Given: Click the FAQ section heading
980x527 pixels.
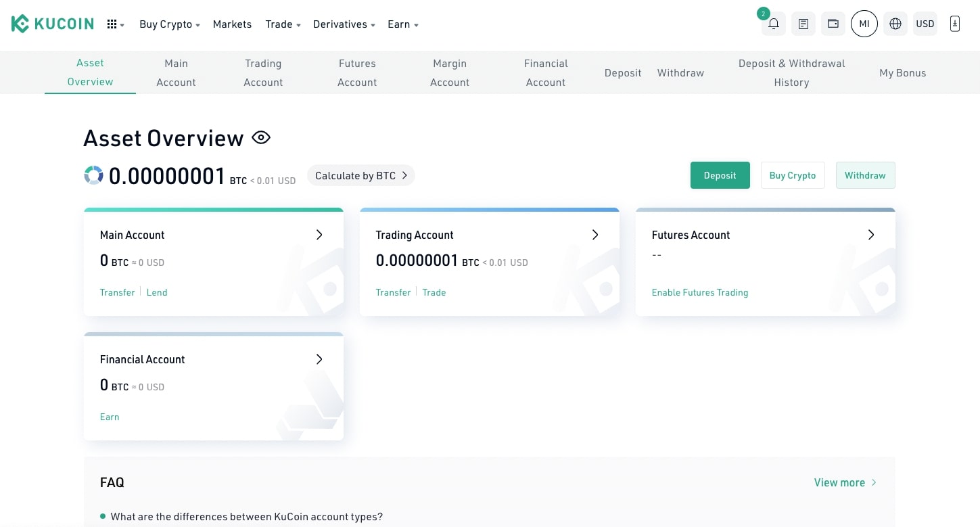Looking at the screenshot, I should point(112,482).
